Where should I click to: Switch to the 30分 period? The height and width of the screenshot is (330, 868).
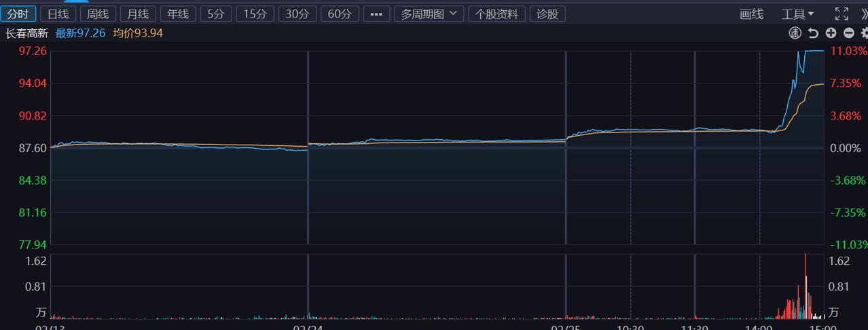tap(297, 14)
